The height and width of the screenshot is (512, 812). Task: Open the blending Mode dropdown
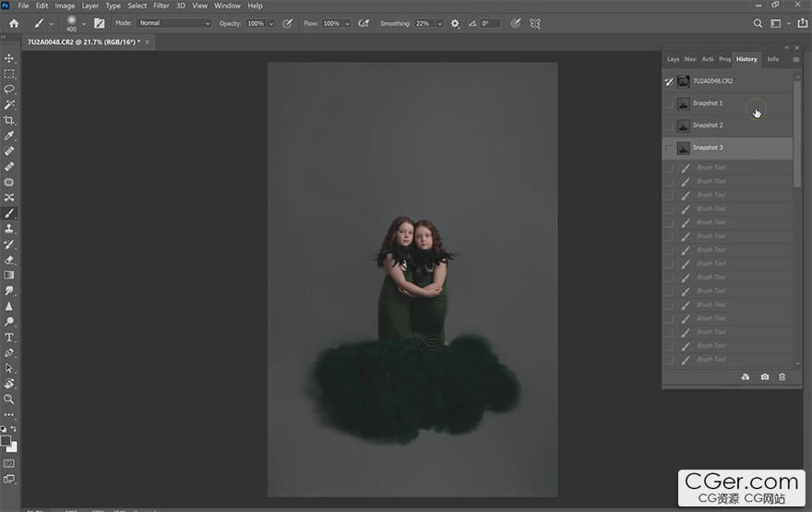[x=174, y=23]
